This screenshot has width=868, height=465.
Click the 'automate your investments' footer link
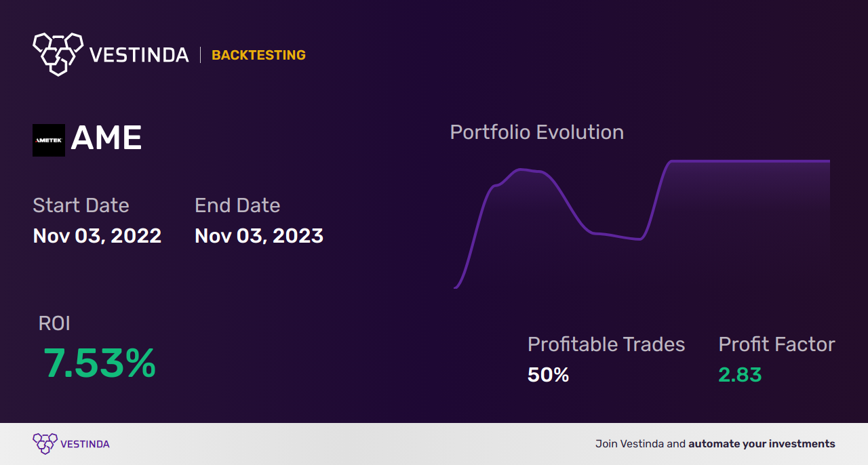point(762,444)
